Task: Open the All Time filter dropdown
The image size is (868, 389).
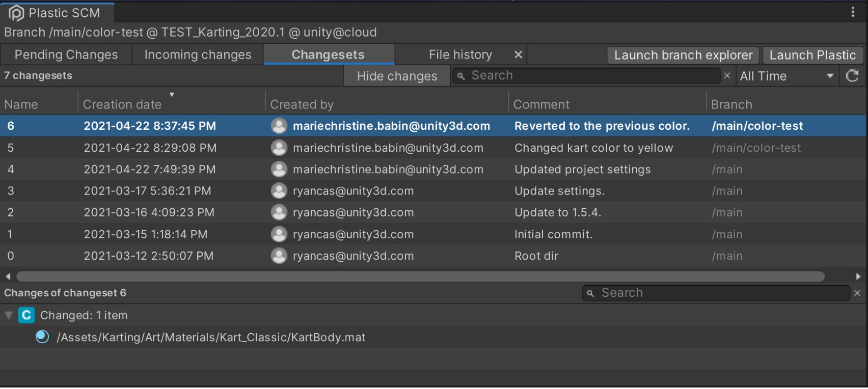Action: click(787, 76)
